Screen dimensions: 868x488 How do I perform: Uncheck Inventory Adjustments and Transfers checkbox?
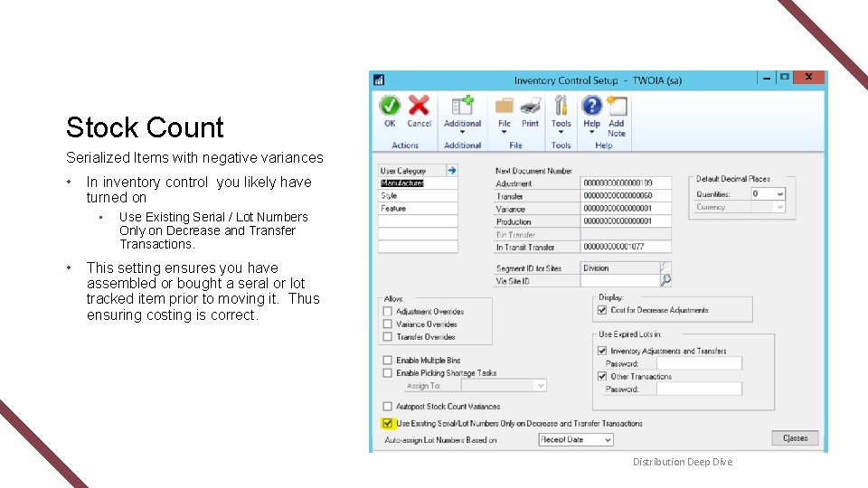click(602, 351)
